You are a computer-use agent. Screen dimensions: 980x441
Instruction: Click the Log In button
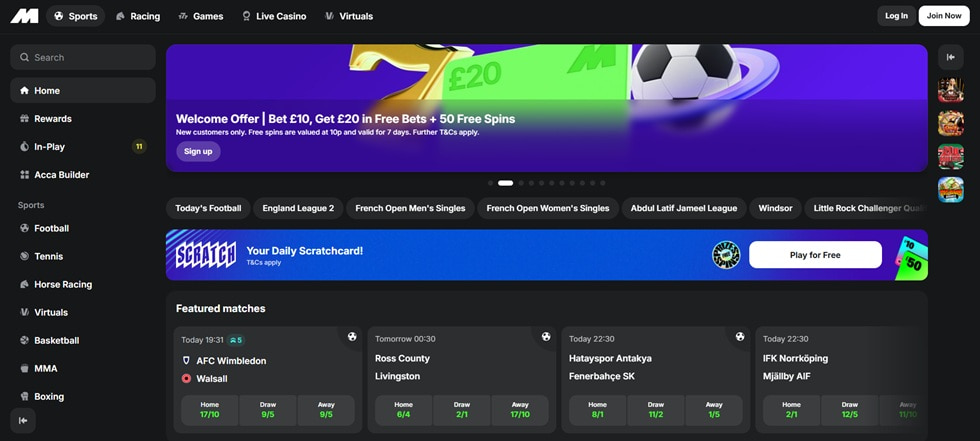[x=896, y=16]
